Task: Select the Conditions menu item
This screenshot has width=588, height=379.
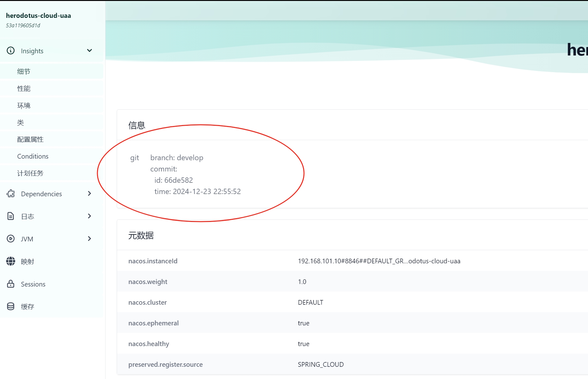Action: click(x=33, y=156)
